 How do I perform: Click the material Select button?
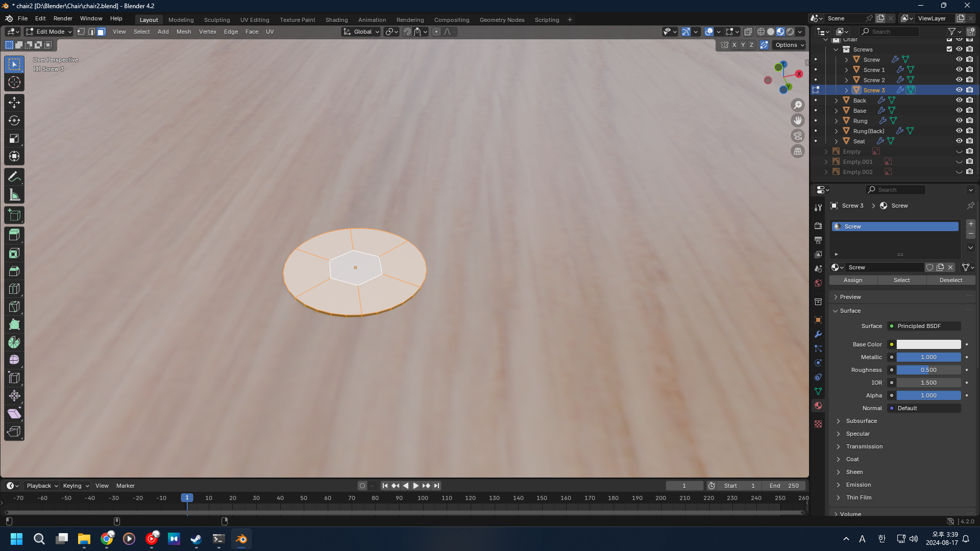[901, 280]
